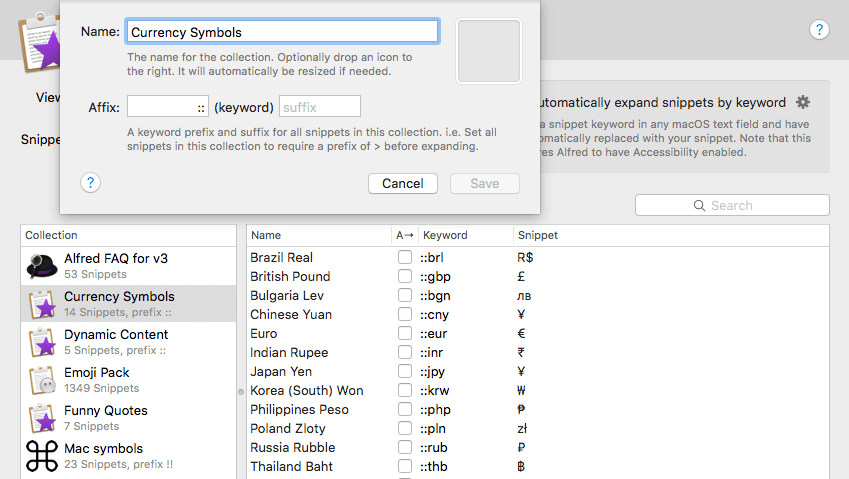Screen dimensions: 849x479
Task: Click the Currency Symbols collection icon
Action: (x=42, y=304)
